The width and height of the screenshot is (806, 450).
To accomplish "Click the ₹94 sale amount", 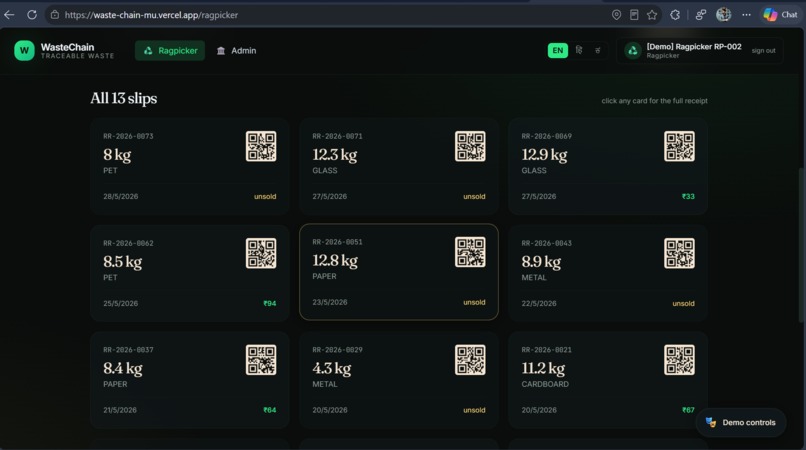I will [269, 303].
